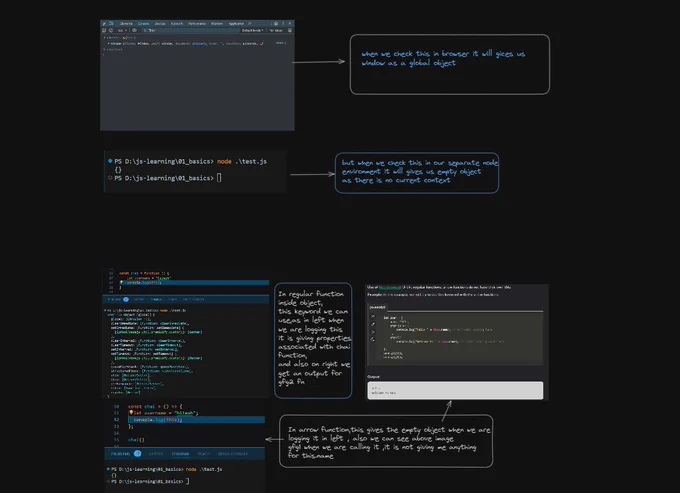
Task: Select TERMINAL tab in the arrow function panel
Action: coord(180,454)
